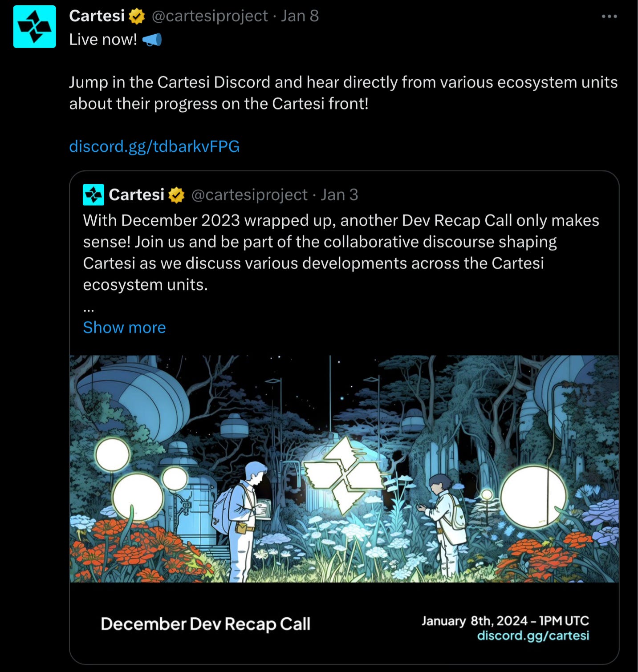This screenshot has width=638, height=672.
Task: Click discord.gg/cartesi text in the banner
Action: tap(533, 636)
